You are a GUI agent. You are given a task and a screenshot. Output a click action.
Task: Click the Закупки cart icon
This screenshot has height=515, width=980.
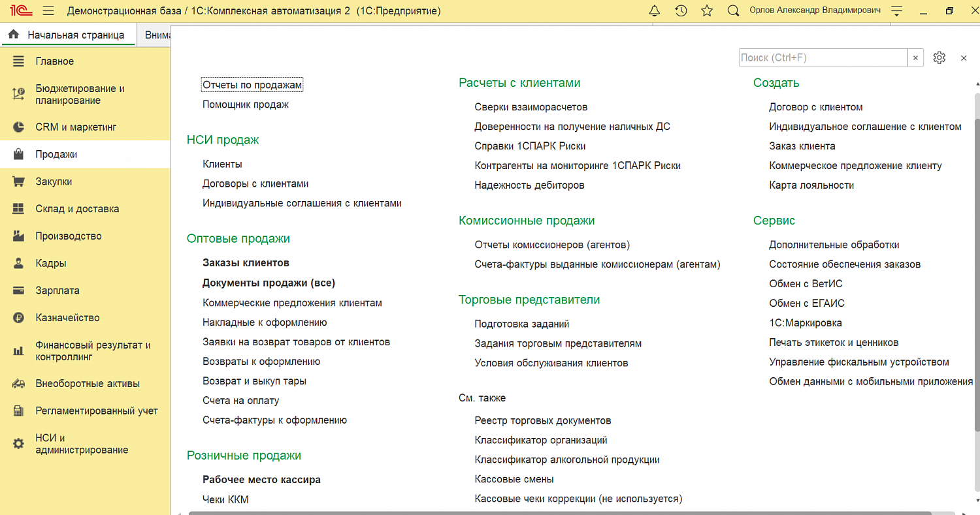(x=19, y=181)
